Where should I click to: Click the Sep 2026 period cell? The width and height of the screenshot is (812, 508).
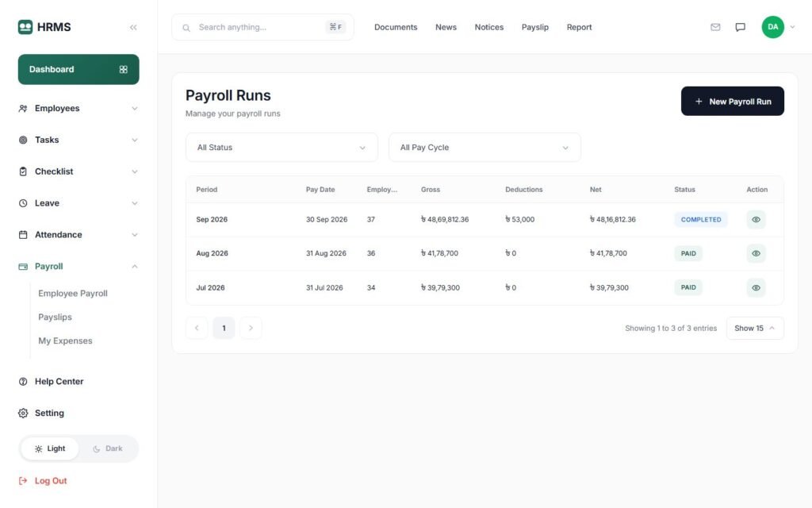coord(212,220)
